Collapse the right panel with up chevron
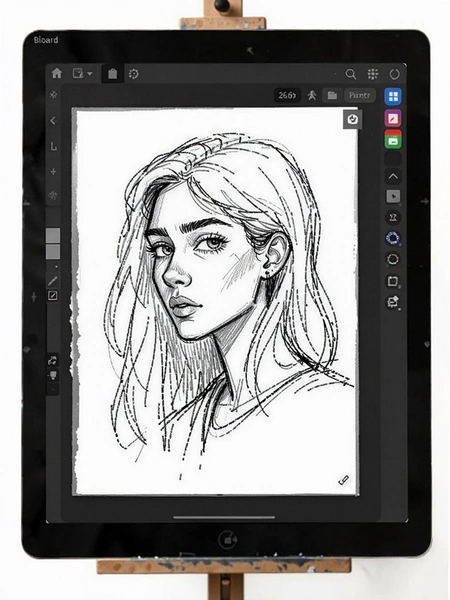This screenshot has width=450, height=600. pyautogui.click(x=393, y=176)
